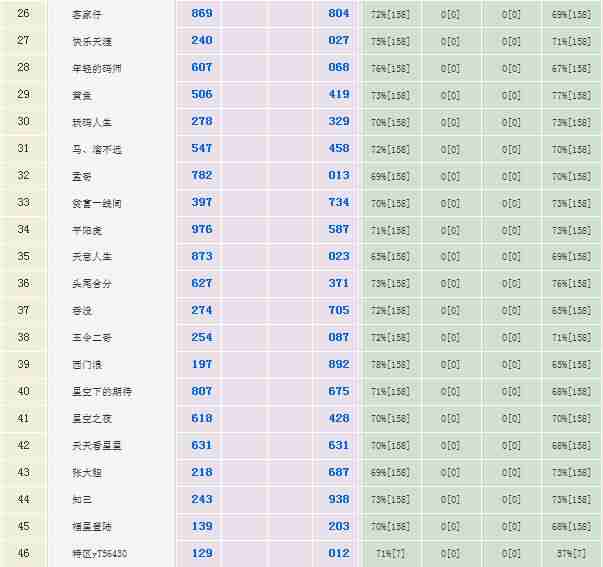Click the user name ending T56430
Viewport: 603px width, 567px height.
point(100,554)
